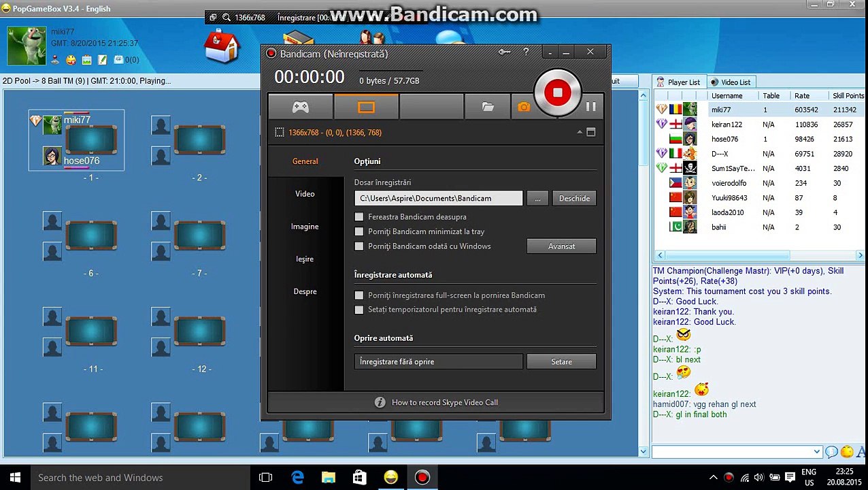Viewport: 868px width, 490px height.
Task: Click the chat speech bubble icon
Action: [x=831, y=452]
